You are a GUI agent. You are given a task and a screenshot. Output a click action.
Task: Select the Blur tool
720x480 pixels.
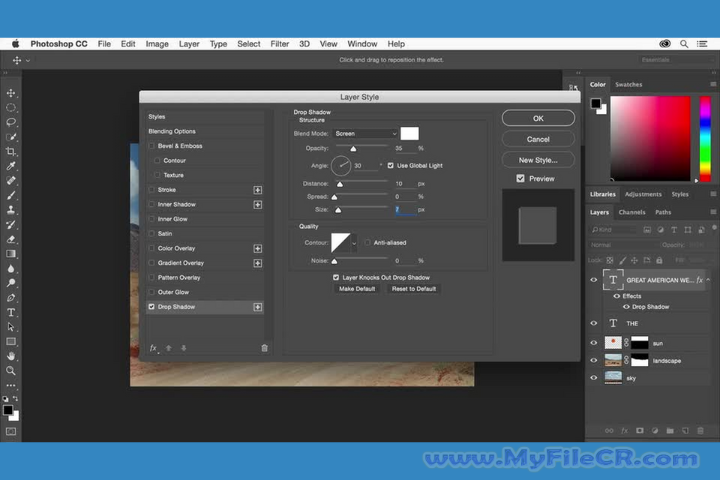[x=11, y=269]
